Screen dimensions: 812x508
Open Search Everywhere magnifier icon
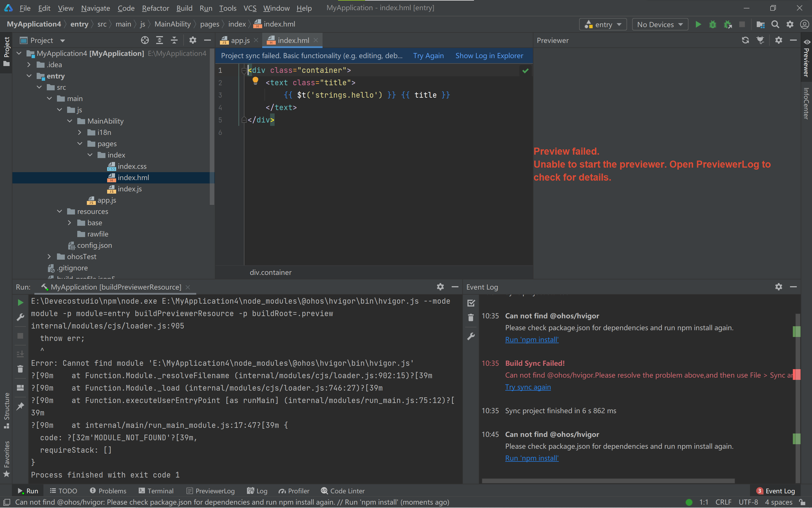point(775,25)
